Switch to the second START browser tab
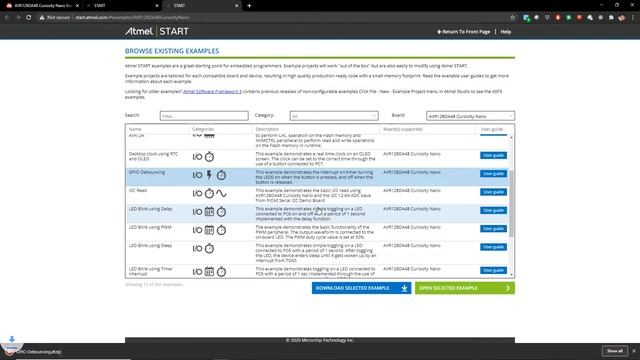Viewport: 640px width, 360px height. coord(122,6)
